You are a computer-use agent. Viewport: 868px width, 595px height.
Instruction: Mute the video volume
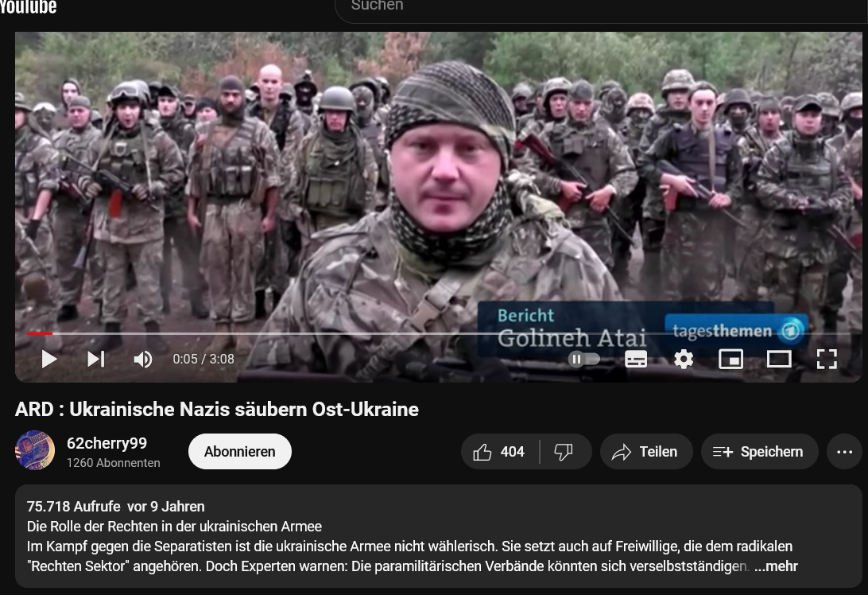pyautogui.click(x=143, y=360)
